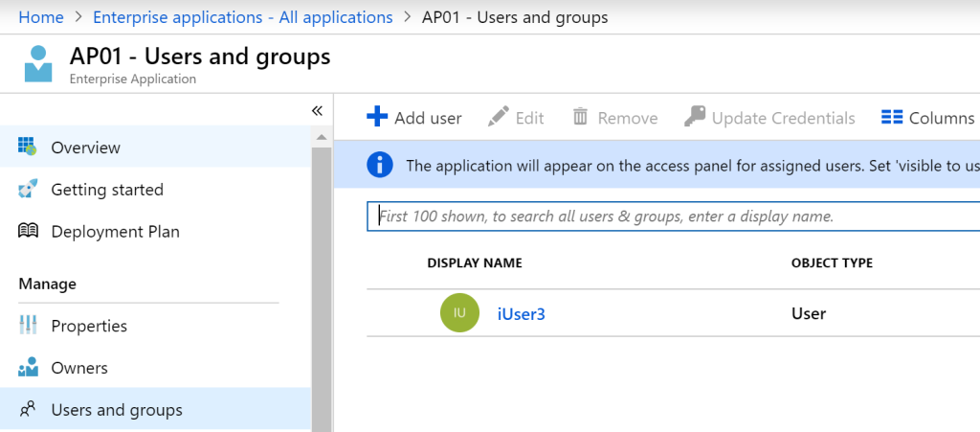Click the Manage section heading
The image size is (980, 432).
(x=48, y=284)
